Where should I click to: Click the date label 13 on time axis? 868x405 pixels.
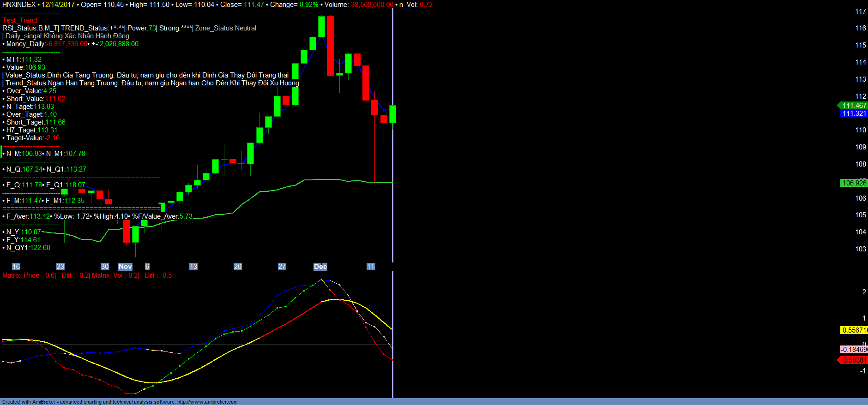tap(193, 267)
